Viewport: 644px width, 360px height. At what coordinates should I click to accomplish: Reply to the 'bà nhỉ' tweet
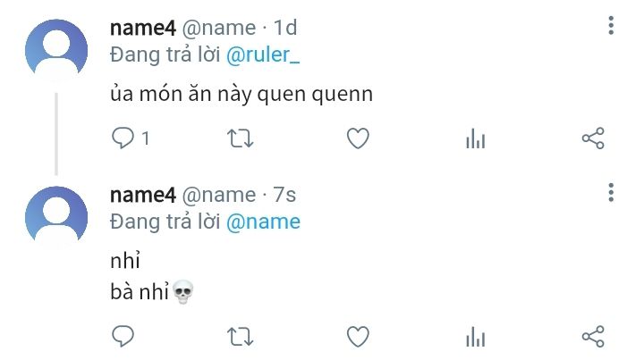point(123,336)
